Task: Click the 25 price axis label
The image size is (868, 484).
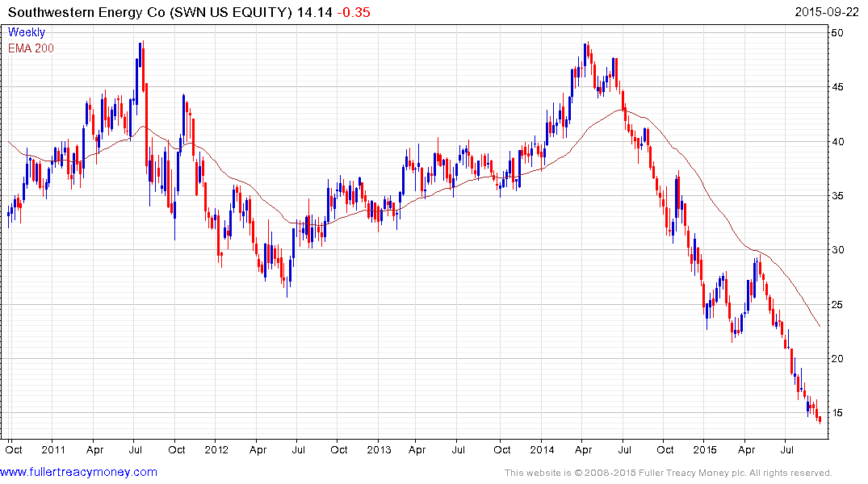Action: click(x=837, y=305)
